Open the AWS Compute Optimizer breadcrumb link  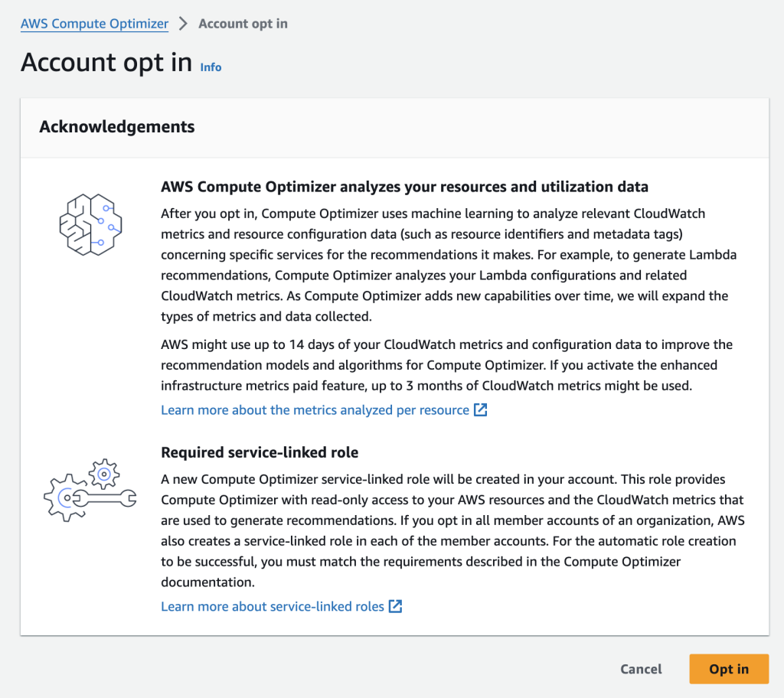[x=93, y=23]
